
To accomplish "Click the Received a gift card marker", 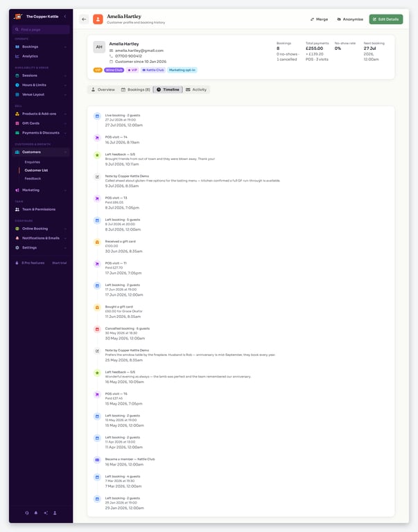I will coord(97,242).
